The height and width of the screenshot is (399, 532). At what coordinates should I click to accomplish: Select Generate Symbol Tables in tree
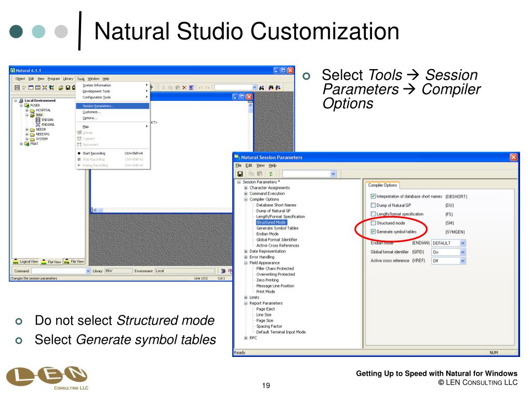tap(277, 229)
